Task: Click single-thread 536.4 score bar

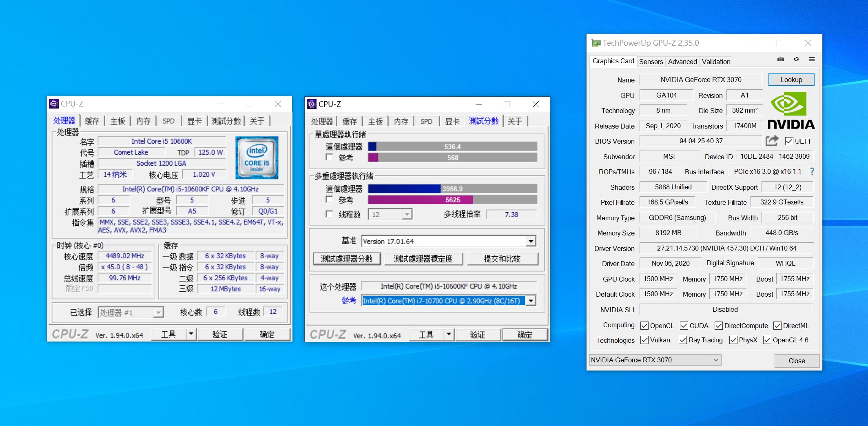Action: 452,146
